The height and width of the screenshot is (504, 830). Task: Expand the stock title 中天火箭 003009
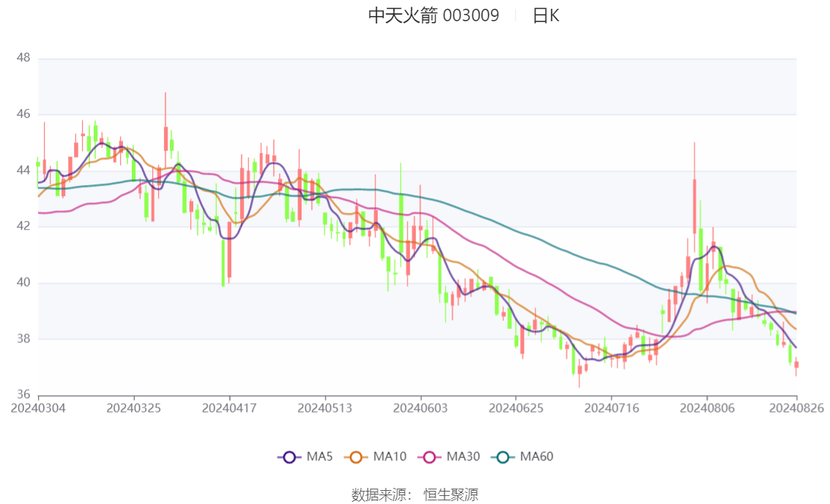[434, 15]
